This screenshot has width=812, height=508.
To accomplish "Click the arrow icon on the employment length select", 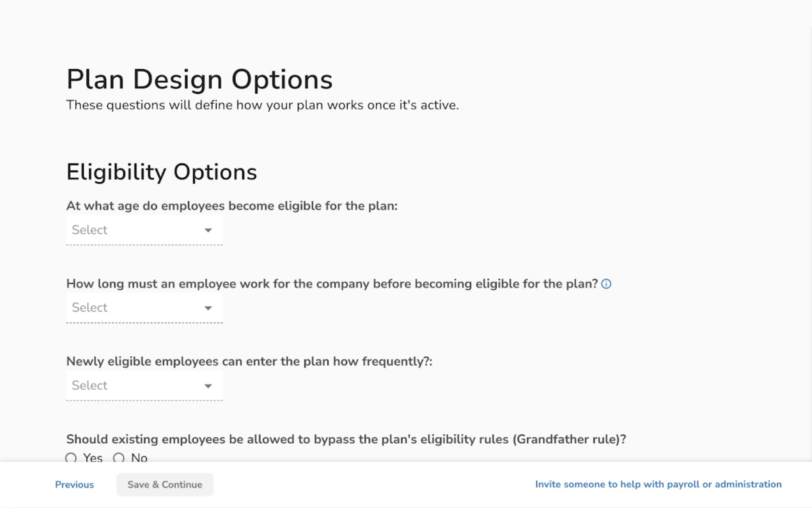I will pos(208,308).
